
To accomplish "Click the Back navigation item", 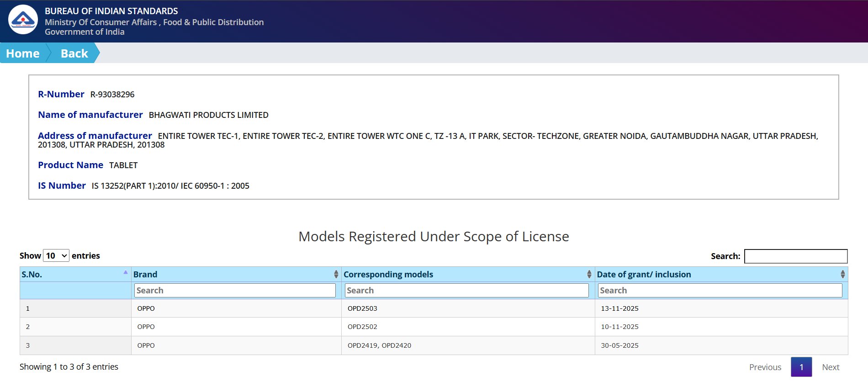I will (74, 53).
